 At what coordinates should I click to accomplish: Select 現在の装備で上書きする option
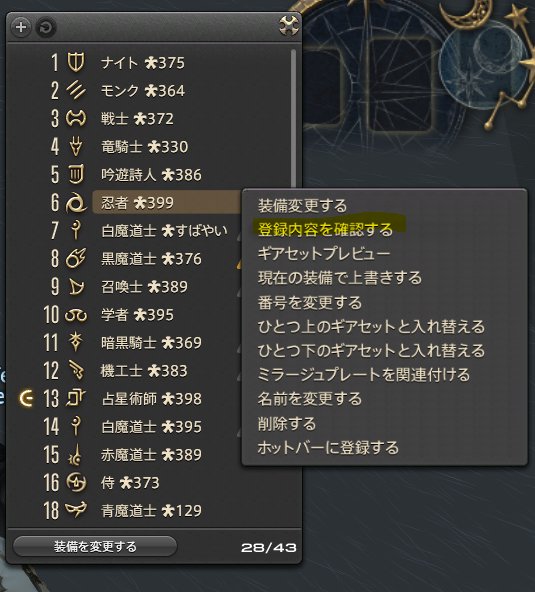340,278
